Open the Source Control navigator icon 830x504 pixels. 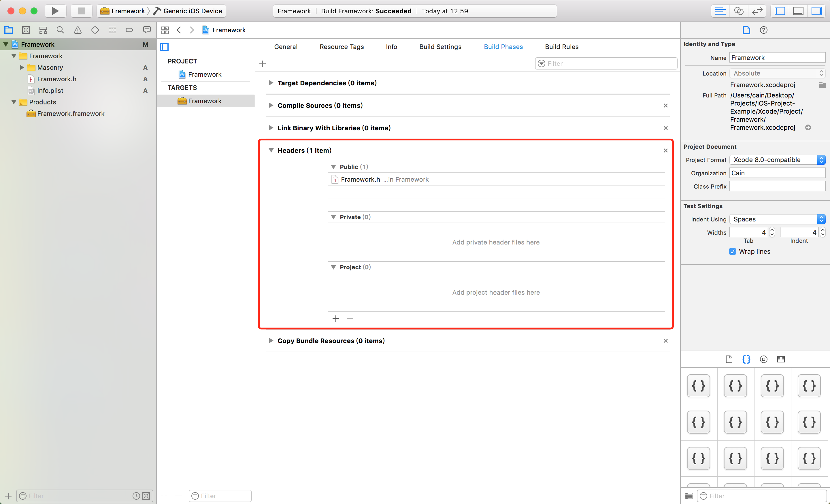click(x=26, y=30)
